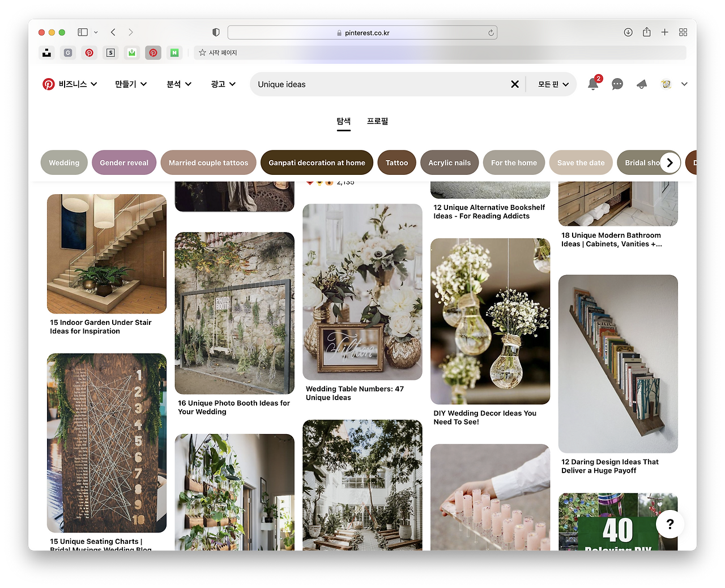This screenshot has height=588, width=725.
Task: Open the green Naver N pinned tab
Action: click(x=174, y=53)
